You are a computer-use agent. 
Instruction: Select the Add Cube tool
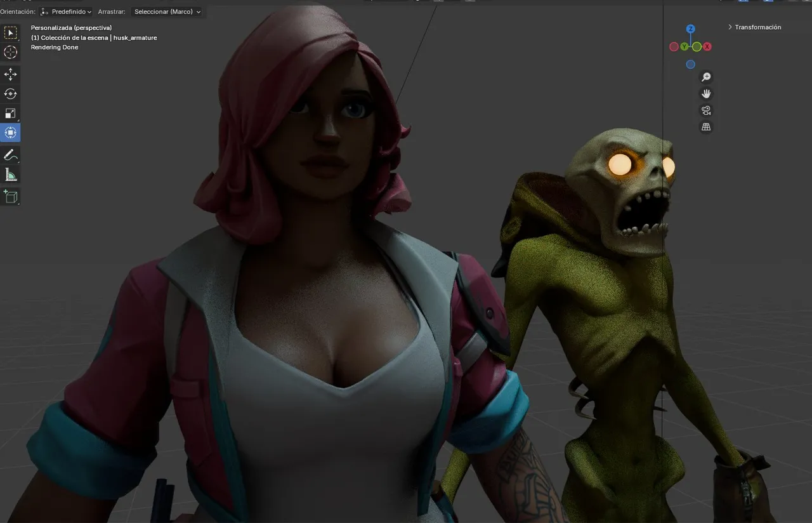point(10,196)
